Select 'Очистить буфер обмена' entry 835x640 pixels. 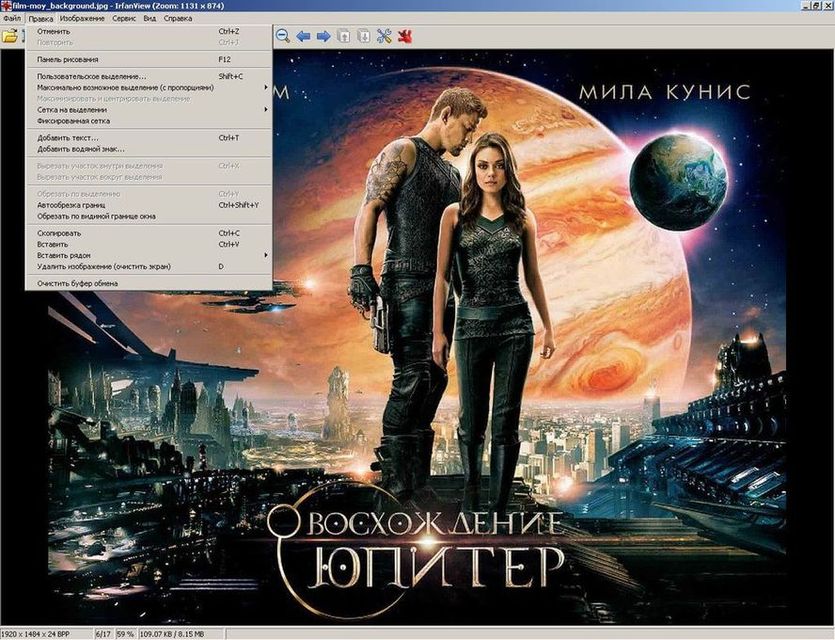pos(77,283)
